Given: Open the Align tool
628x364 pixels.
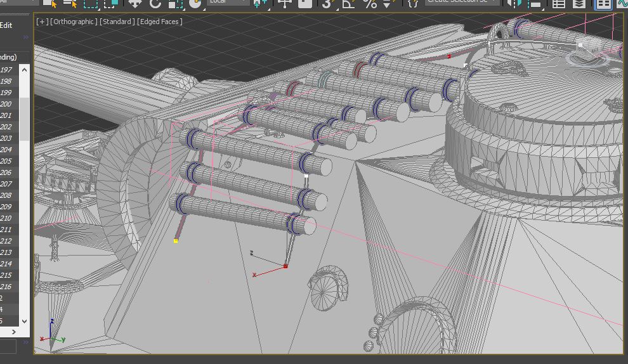Looking at the screenshot, I should coord(535,3).
